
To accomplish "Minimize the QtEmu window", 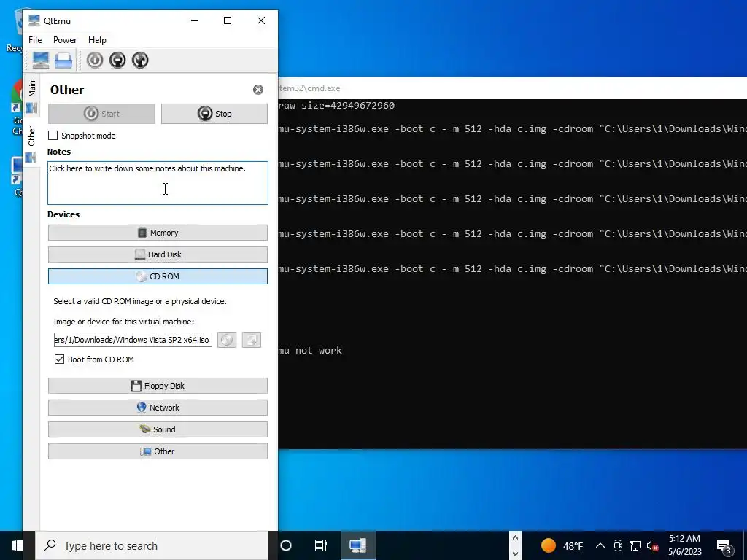I will pos(195,20).
